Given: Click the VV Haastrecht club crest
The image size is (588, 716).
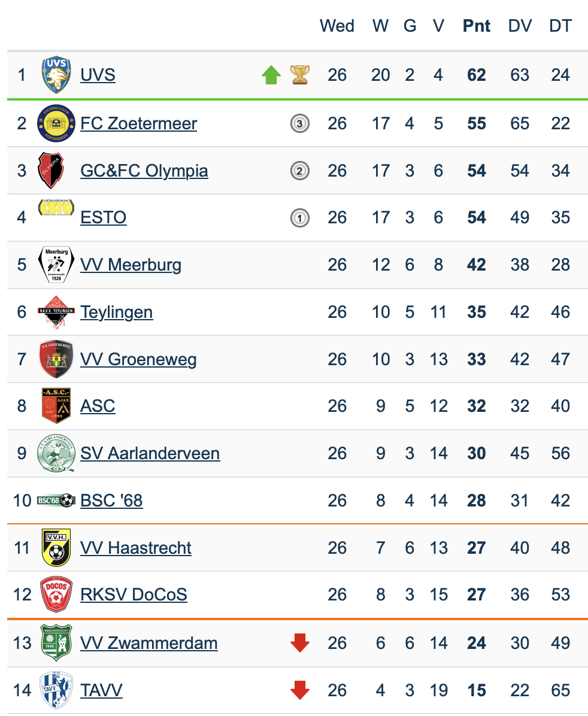Looking at the screenshot, I should click(56, 548).
